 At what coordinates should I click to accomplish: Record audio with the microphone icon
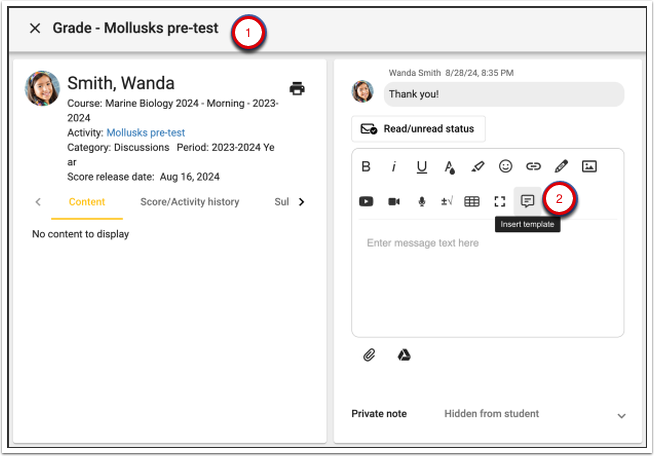point(422,201)
